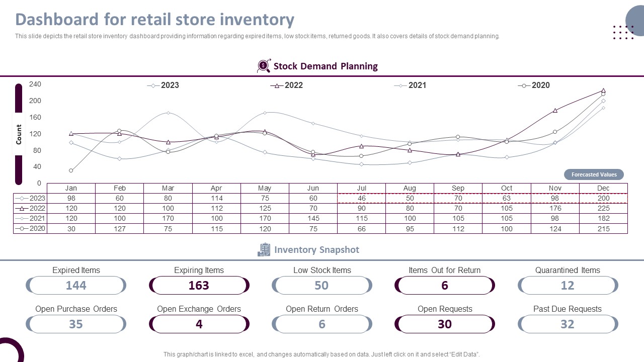Viewport: 644px width, 362px height.
Task: Click the 2020 Jan cell 30
Action: 71,228
